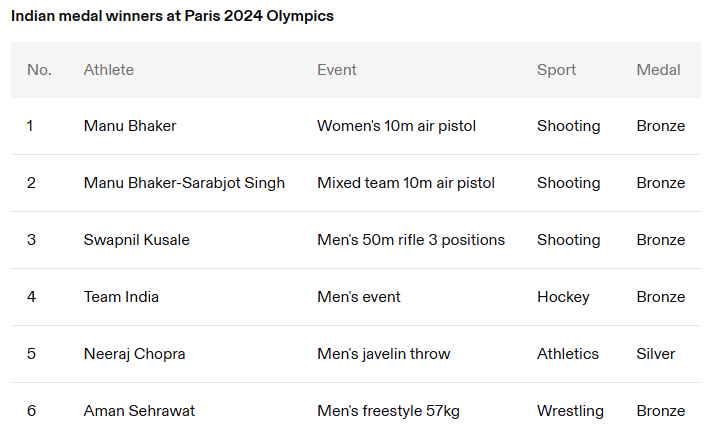This screenshot has height=433, width=710.
Task: Click the Women's 10m air pistol event
Action: (x=396, y=126)
